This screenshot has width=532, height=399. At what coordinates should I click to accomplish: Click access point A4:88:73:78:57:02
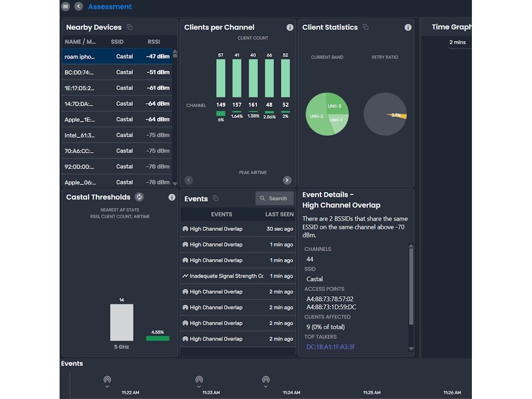[x=330, y=299]
